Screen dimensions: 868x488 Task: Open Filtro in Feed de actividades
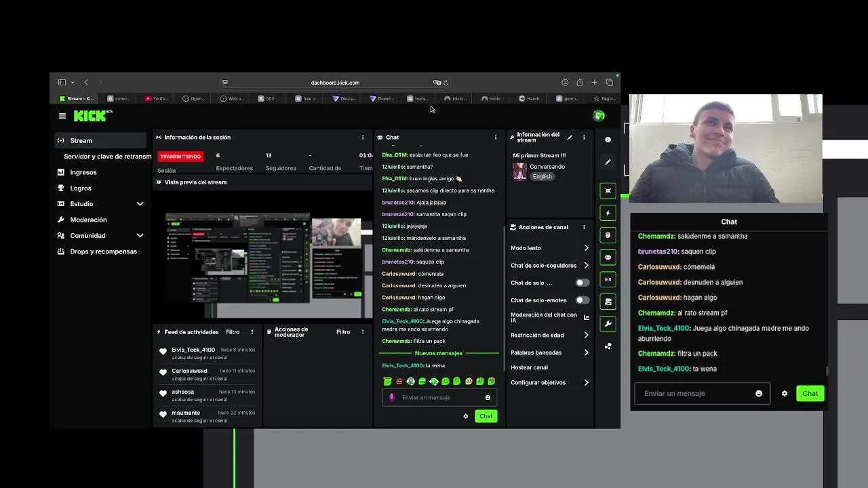pos(233,332)
